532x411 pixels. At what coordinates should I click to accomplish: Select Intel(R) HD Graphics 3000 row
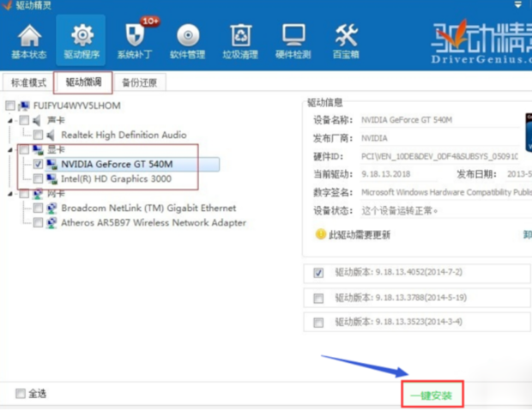coord(116,179)
